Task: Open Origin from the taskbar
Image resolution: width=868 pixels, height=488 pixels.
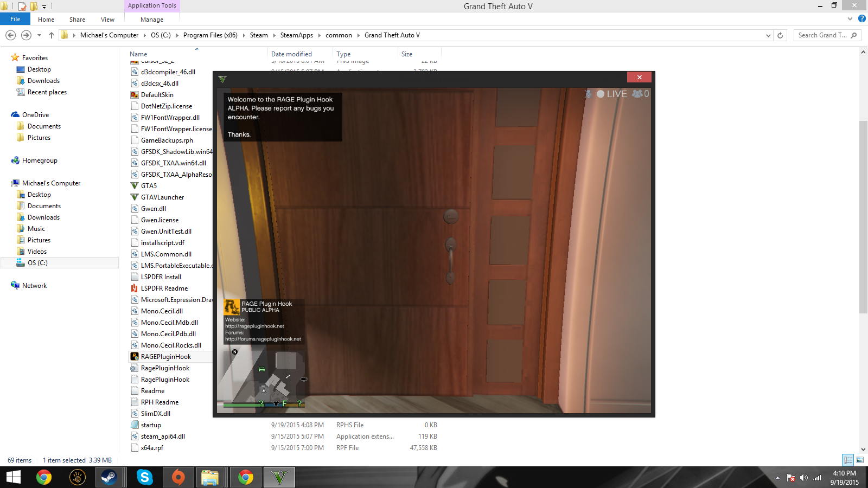Action: (178, 477)
